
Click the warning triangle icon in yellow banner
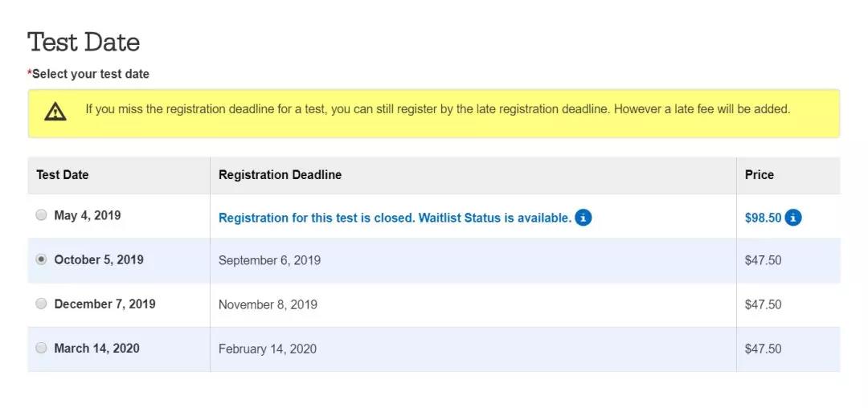55,112
